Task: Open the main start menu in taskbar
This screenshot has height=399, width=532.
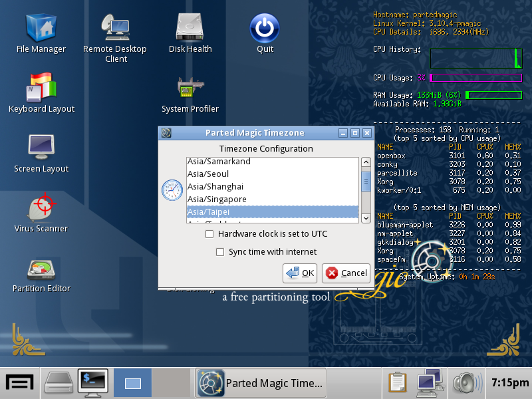Action: (x=20, y=382)
